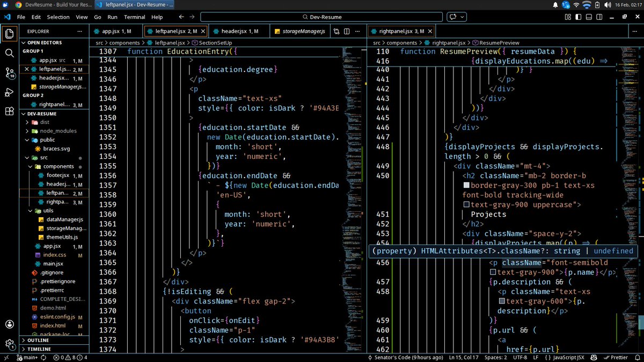Open the Explorer view in activity bar
644x362 pixels.
(x=9, y=34)
